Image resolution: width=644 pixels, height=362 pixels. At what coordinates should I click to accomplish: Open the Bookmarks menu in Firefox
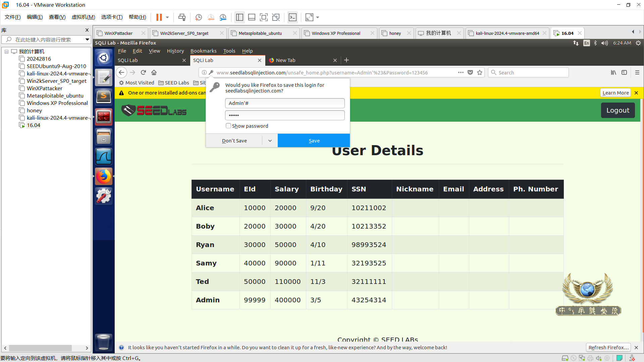click(x=203, y=51)
